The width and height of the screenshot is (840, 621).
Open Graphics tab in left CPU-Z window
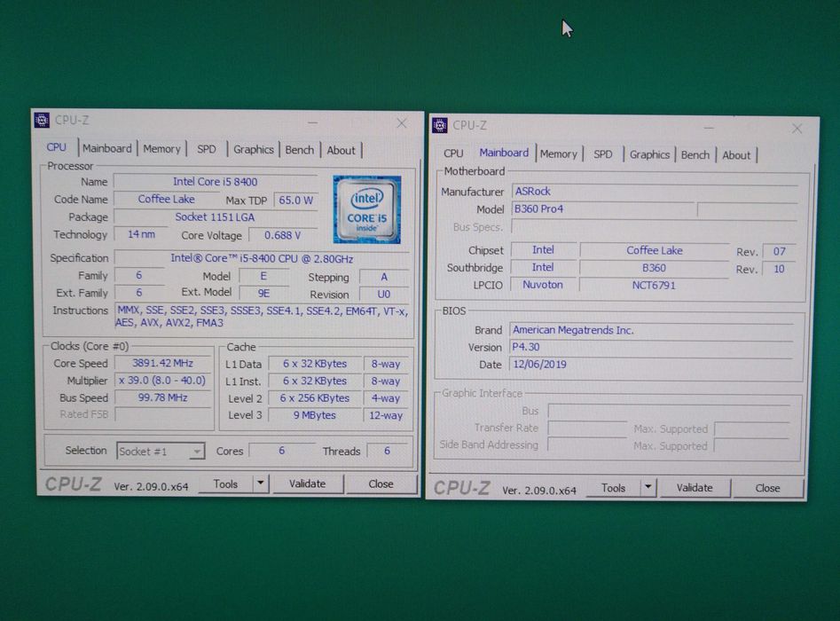click(x=254, y=150)
